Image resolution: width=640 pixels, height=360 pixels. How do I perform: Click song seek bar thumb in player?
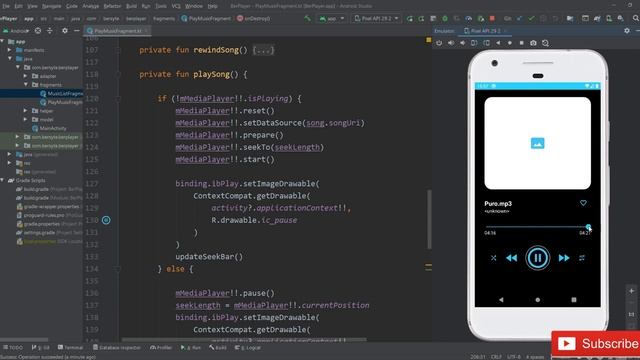click(x=588, y=227)
